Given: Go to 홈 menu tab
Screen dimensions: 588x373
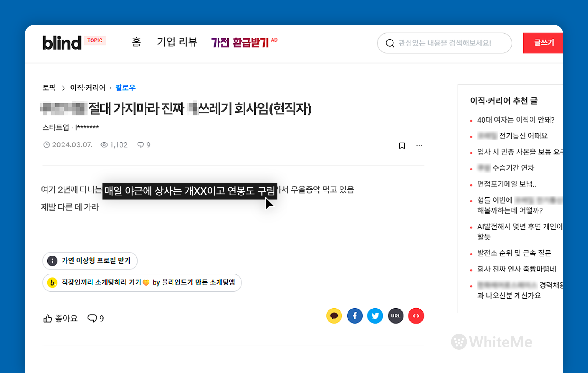Looking at the screenshot, I should coord(136,42).
